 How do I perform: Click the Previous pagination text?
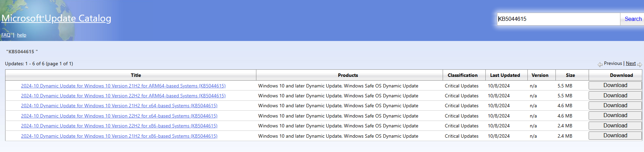point(613,64)
